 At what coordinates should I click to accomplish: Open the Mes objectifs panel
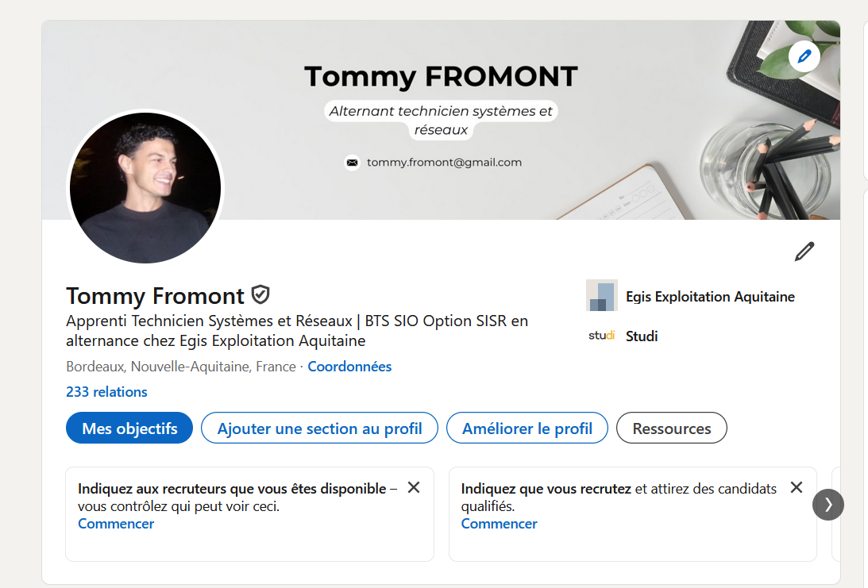coord(129,428)
